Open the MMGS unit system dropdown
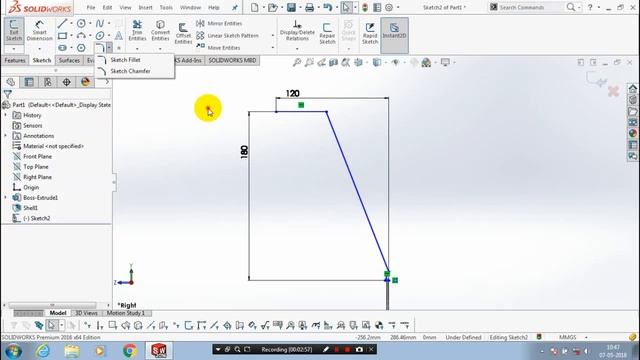This screenshot has height=360, width=640. coord(587,338)
